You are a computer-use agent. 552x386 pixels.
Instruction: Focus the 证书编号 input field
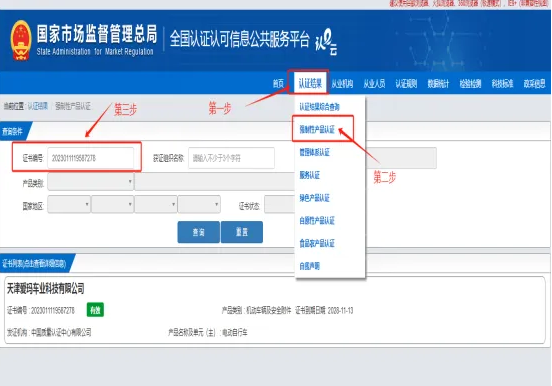point(90,158)
